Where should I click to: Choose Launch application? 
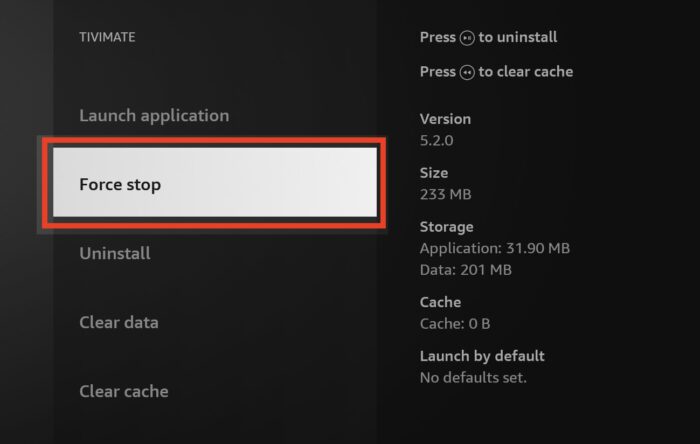coord(154,116)
